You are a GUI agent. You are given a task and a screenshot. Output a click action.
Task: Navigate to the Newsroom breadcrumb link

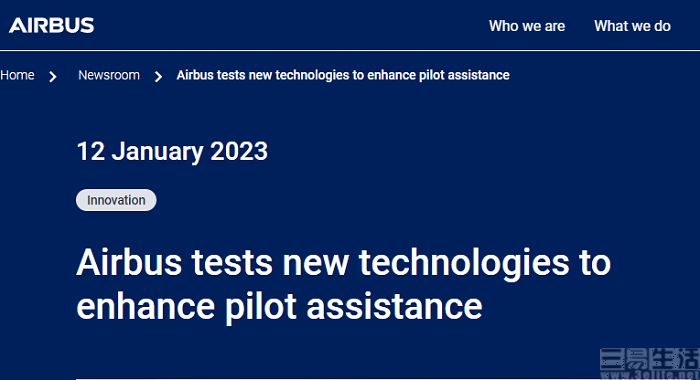(109, 75)
